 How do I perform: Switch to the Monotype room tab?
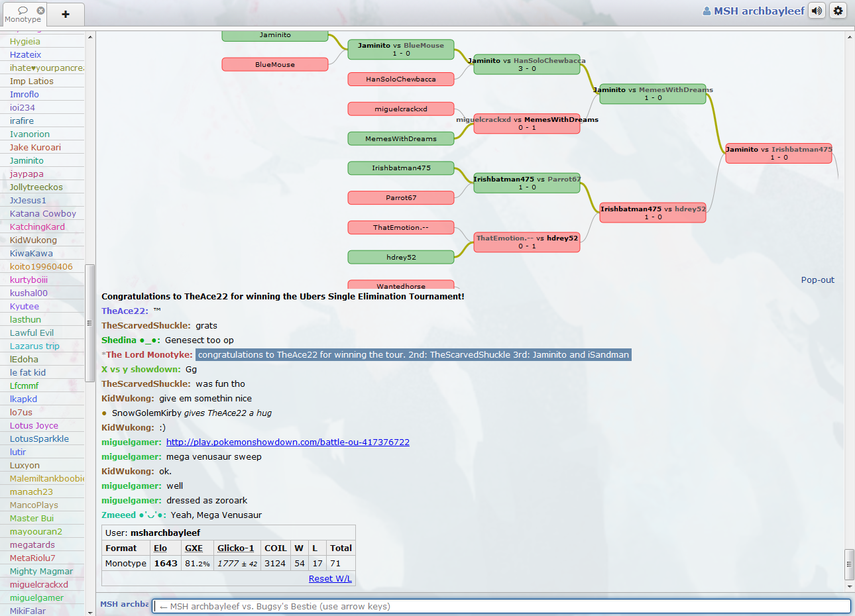23,19
